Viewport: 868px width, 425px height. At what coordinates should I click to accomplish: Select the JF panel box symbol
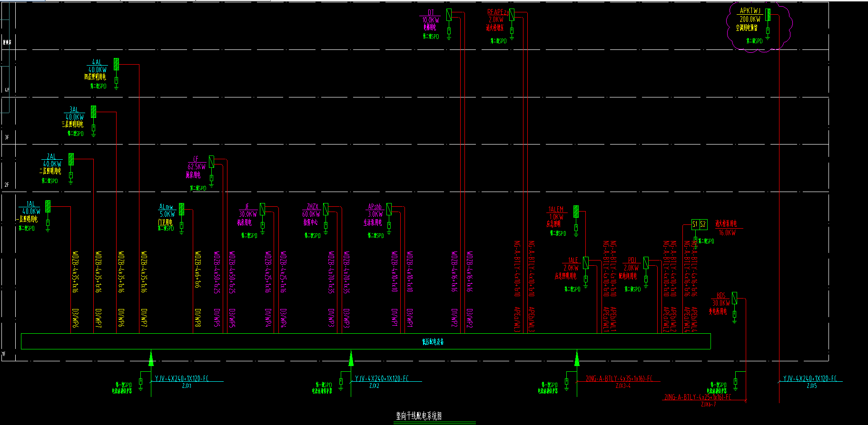point(262,209)
